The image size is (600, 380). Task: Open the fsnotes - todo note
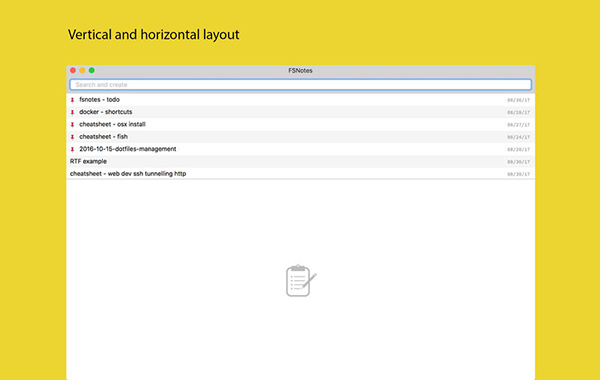[x=300, y=100]
